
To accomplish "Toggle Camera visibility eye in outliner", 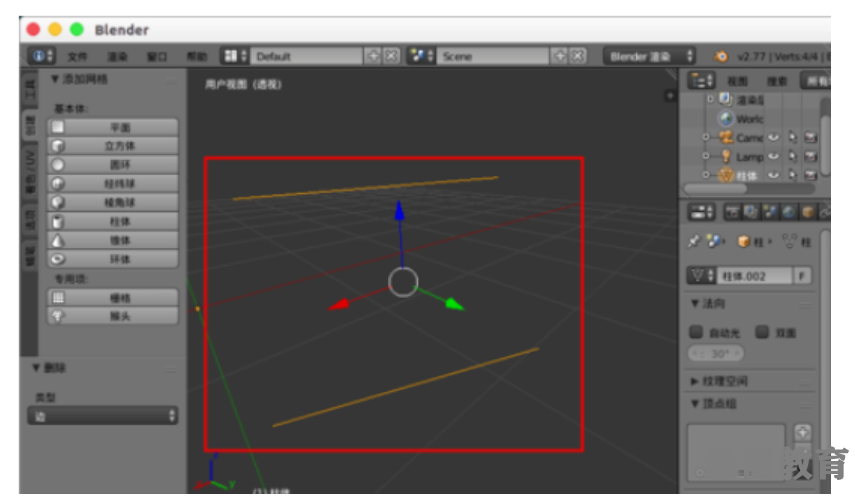I will [773, 137].
